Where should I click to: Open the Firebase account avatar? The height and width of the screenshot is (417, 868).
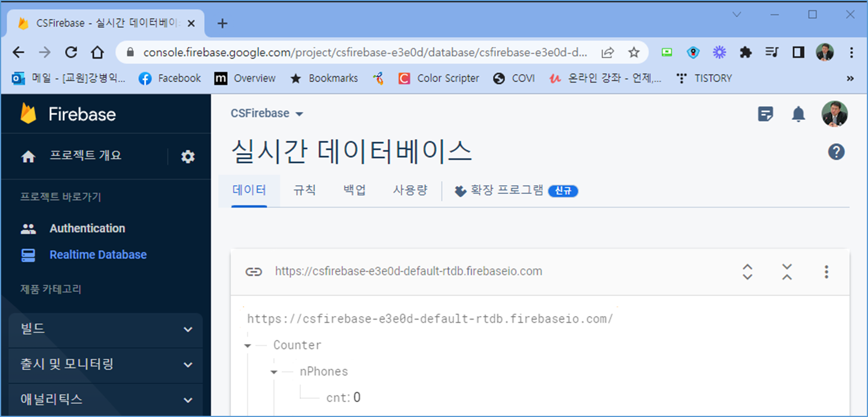point(834,114)
